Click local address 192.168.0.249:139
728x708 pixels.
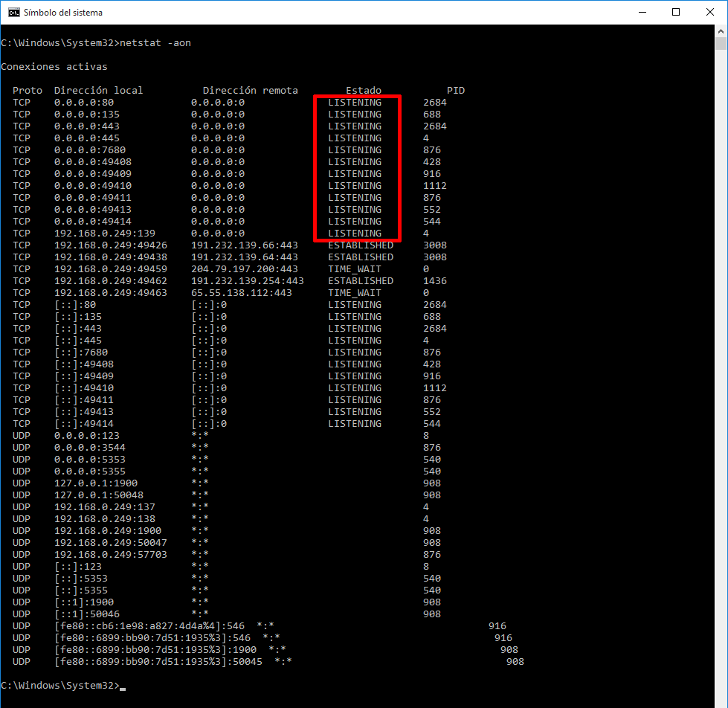tap(104, 233)
